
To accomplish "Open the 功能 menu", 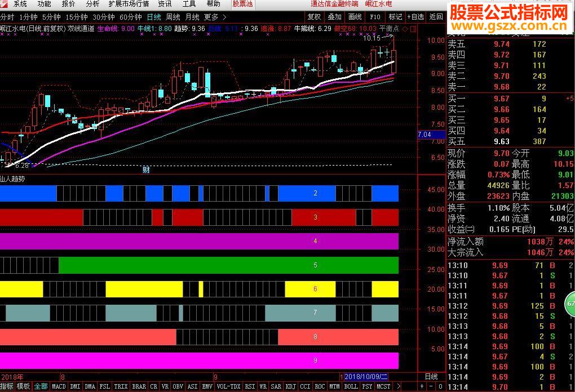I will tap(44, 4).
